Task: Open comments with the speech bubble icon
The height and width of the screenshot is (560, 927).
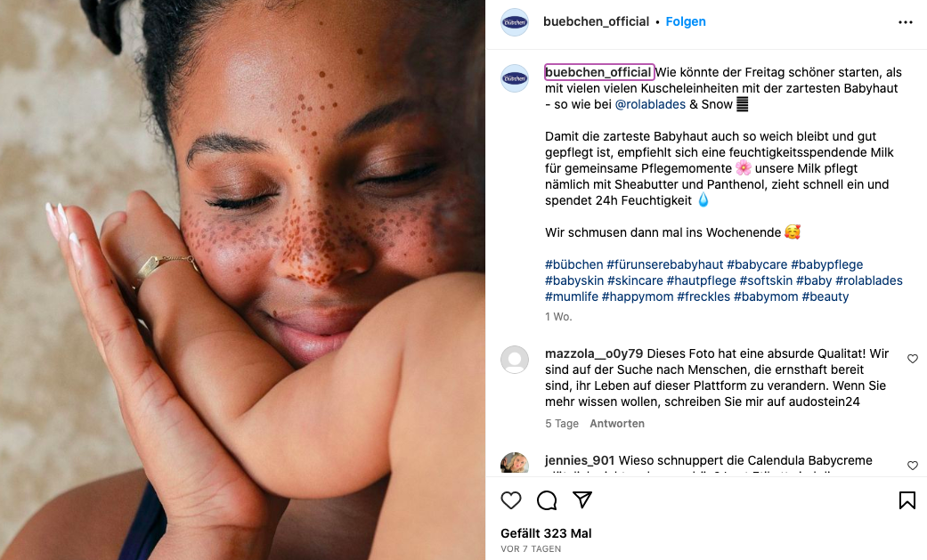Action: [x=547, y=500]
